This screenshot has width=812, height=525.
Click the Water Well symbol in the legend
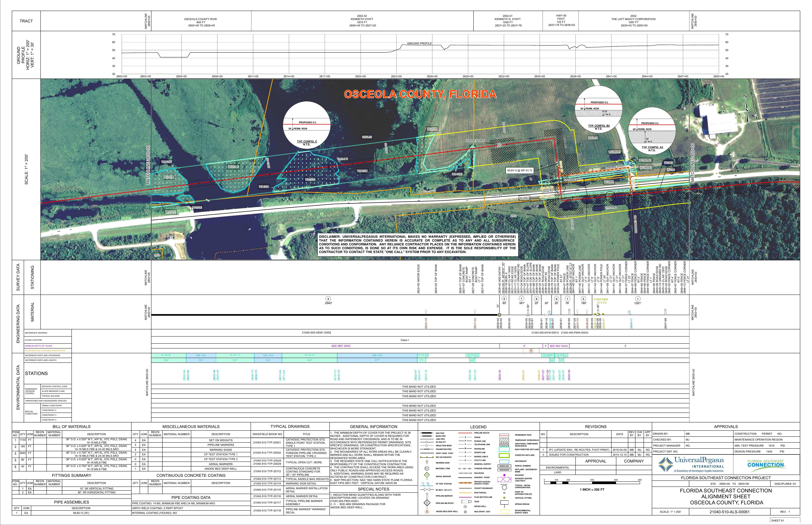465,507
